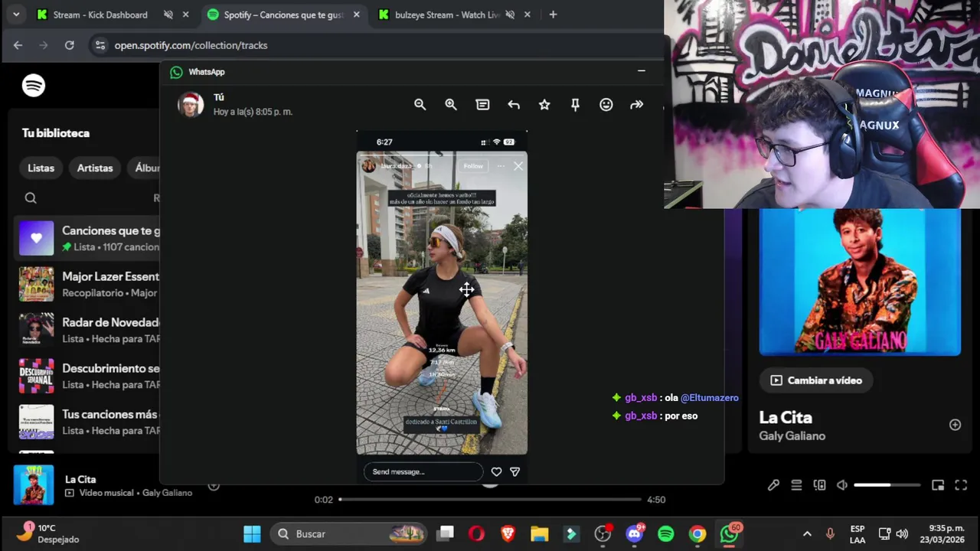980x551 pixels.
Task: Add La Cita to liked songs
Action: pos(955,425)
